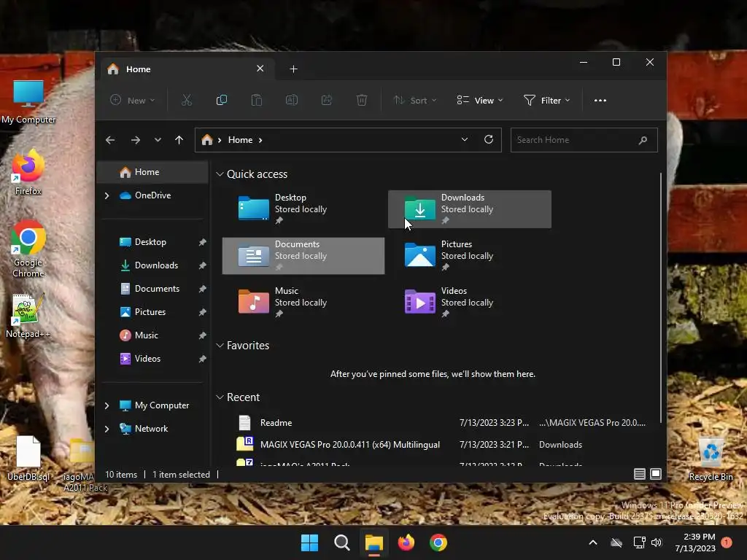Open Music from sidebar
747x560 pixels.
coord(146,335)
